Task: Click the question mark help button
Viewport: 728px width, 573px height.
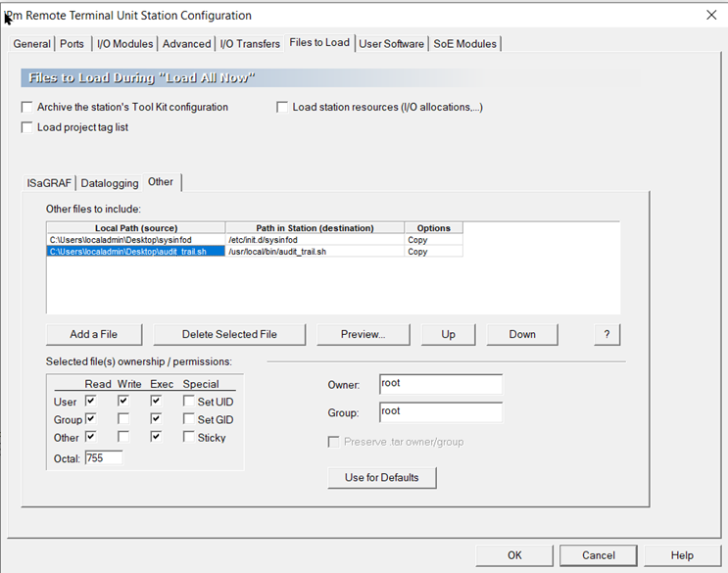Action: [x=607, y=334]
